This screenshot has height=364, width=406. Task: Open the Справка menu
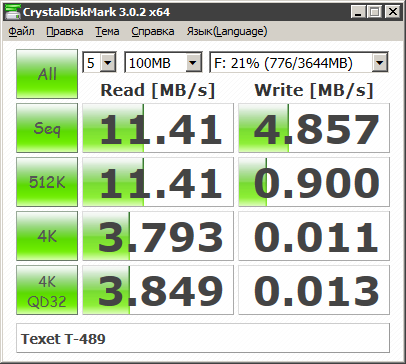click(x=153, y=31)
